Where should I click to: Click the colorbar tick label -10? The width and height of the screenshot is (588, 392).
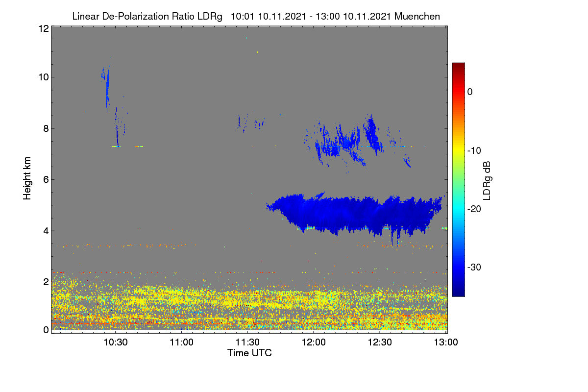[x=475, y=150]
